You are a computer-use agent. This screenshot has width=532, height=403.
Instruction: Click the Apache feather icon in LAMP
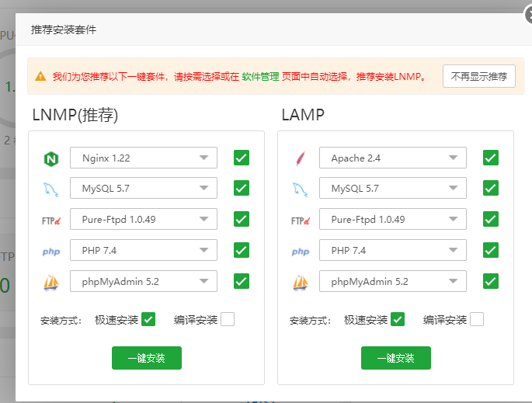pos(301,158)
